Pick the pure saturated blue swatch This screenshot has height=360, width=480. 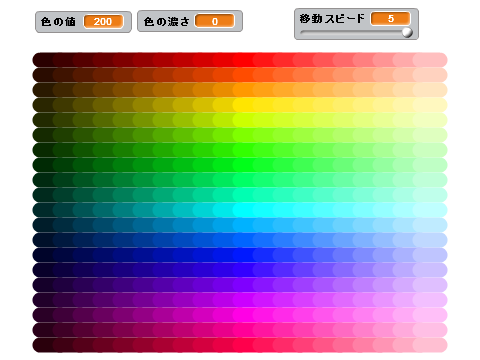243,255
